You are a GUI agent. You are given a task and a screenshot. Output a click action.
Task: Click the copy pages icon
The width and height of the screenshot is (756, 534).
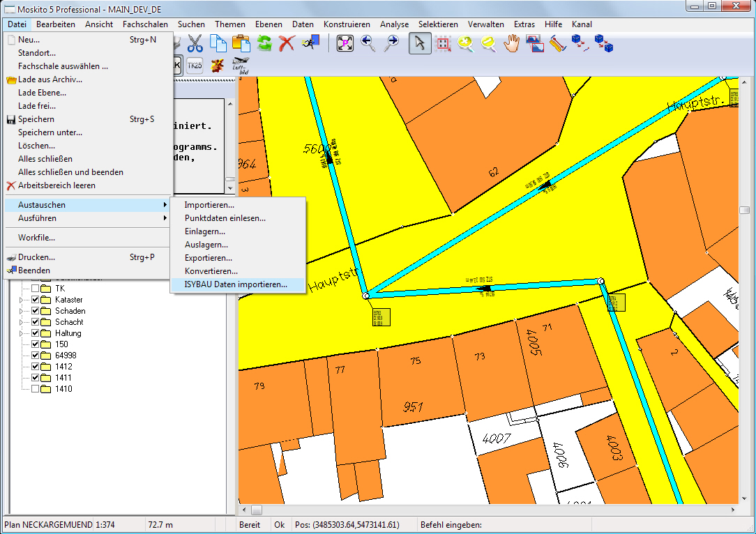(218, 43)
